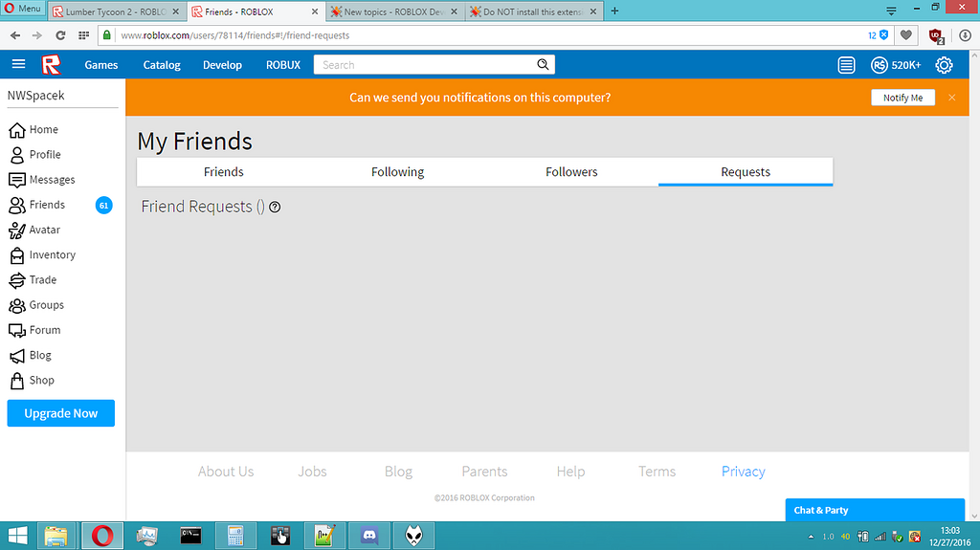Open Profile in the sidebar
This screenshot has width=980, height=550.
click(35, 154)
